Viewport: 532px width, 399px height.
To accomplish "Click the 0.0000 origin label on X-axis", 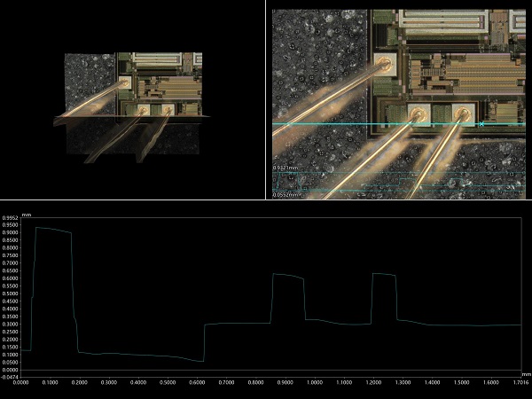I will point(22,383).
